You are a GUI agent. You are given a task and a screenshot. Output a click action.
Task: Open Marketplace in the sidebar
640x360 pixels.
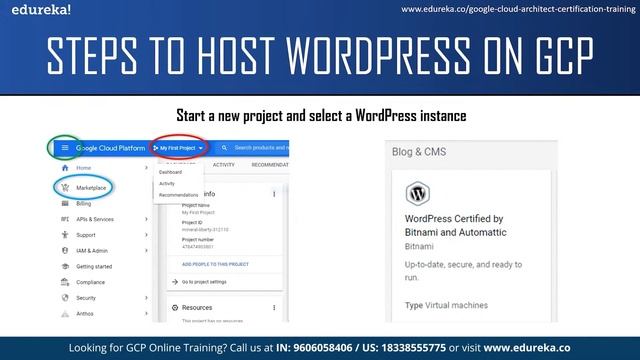click(91, 188)
